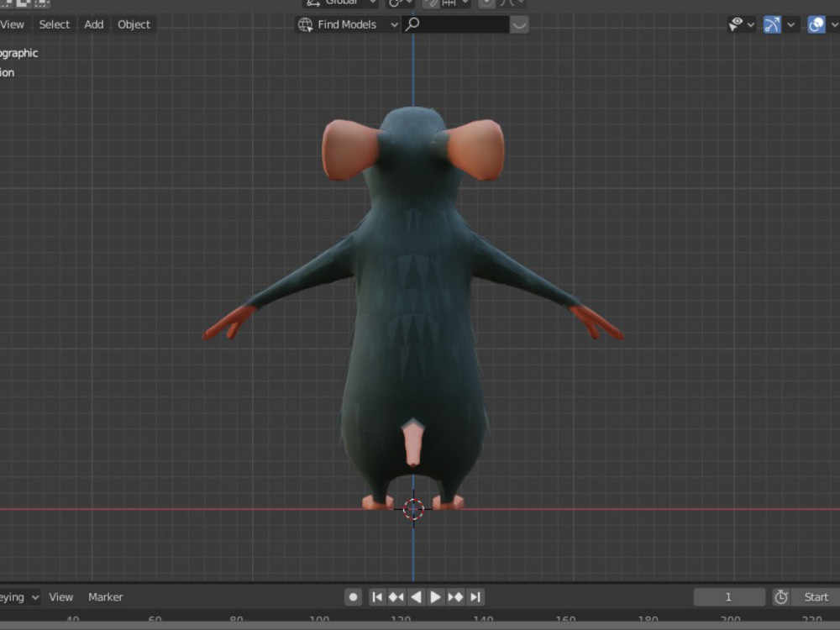Click the Start frame field
Viewport: 840px width, 630px height.
tap(816, 596)
